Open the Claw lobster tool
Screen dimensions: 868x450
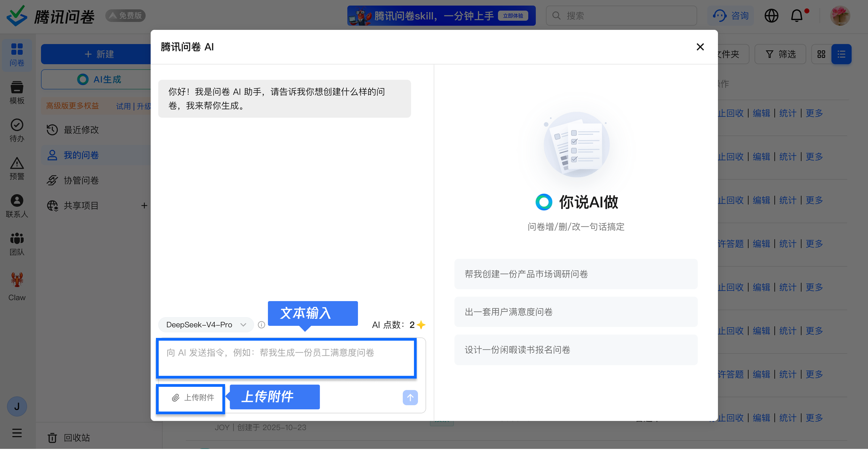17,286
